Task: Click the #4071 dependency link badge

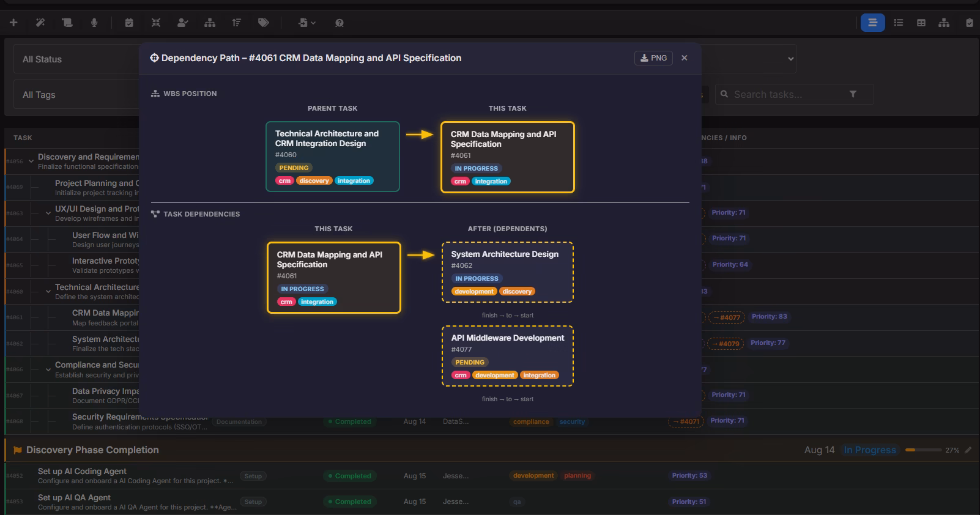Action: point(686,421)
